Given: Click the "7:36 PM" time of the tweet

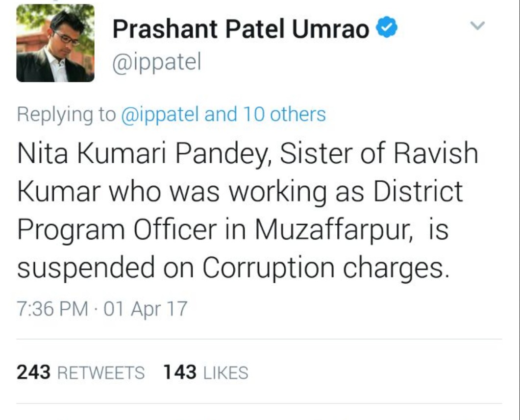Looking at the screenshot, I should [x=53, y=309].
